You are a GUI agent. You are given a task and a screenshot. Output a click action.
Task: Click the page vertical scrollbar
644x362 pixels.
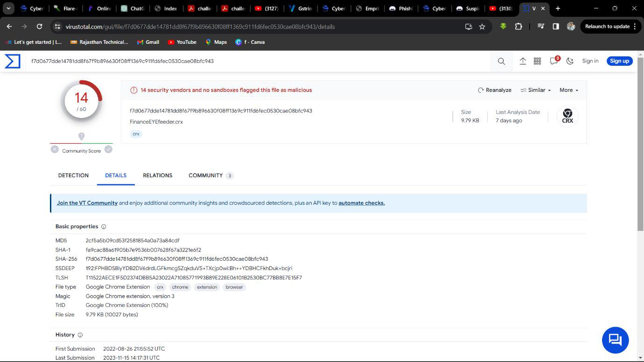click(x=640, y=140)
